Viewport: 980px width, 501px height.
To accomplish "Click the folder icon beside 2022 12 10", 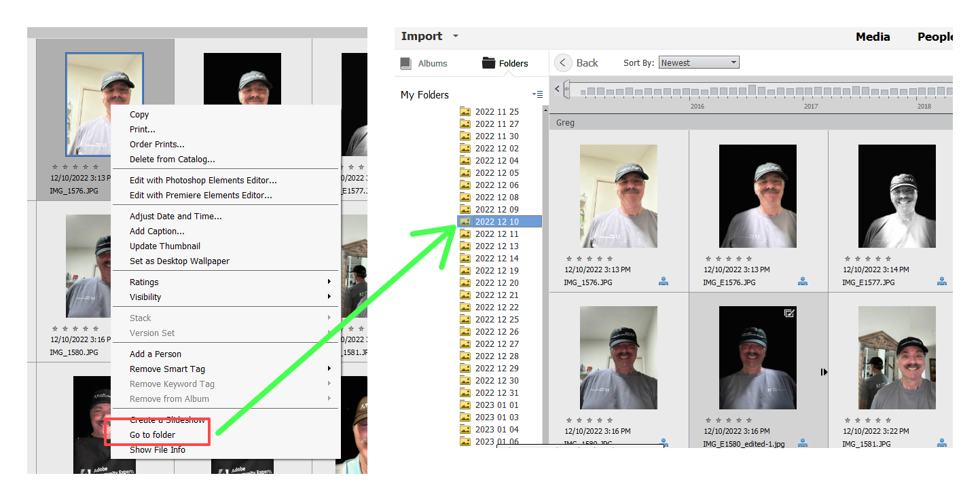I will tap(465, 221).
